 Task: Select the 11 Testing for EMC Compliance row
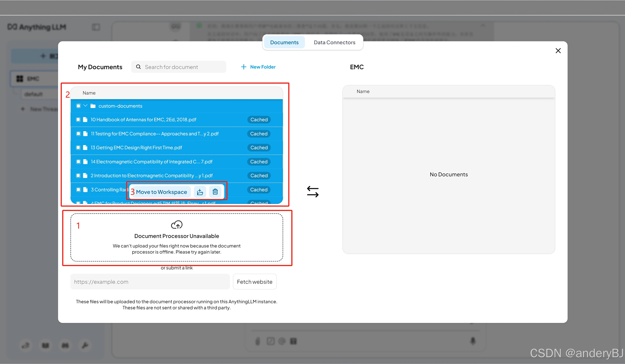point(155,134)
